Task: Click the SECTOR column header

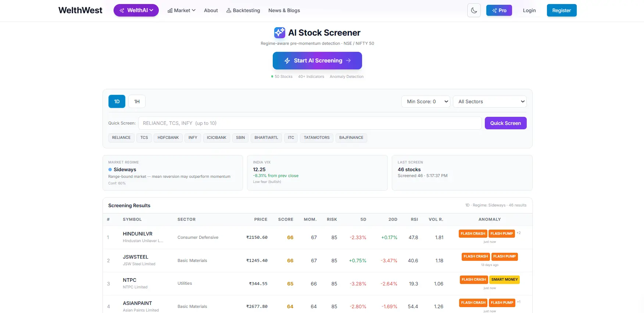Action: coord(186,219)
